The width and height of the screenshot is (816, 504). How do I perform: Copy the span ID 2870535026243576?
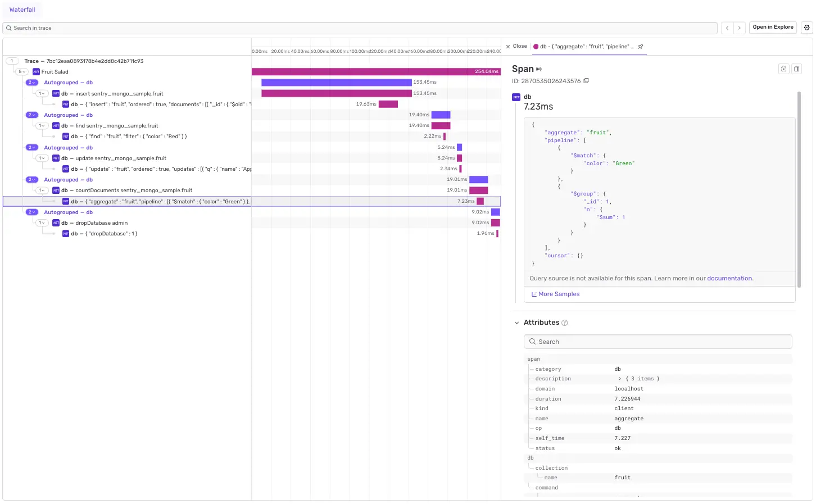(586, 81)
